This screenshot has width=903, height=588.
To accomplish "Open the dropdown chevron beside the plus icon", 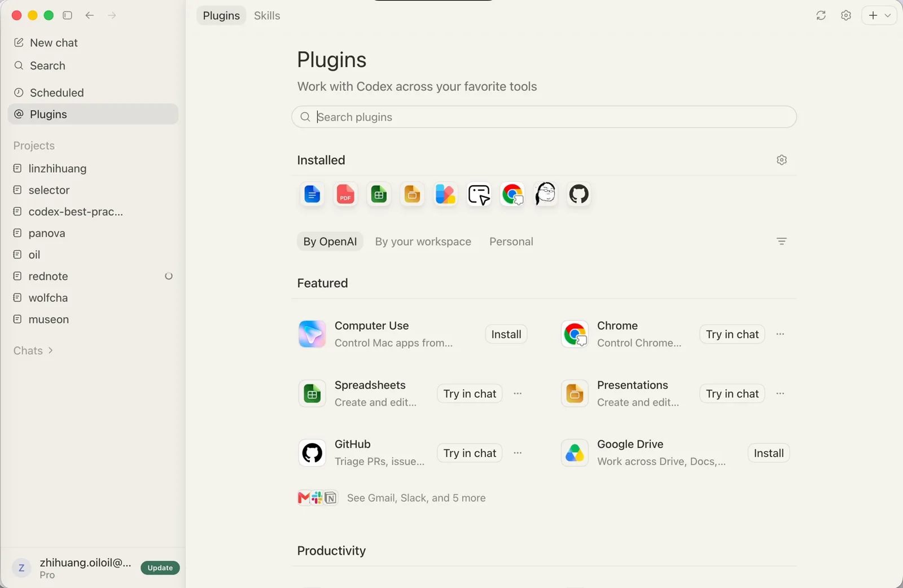I will 888,15.
